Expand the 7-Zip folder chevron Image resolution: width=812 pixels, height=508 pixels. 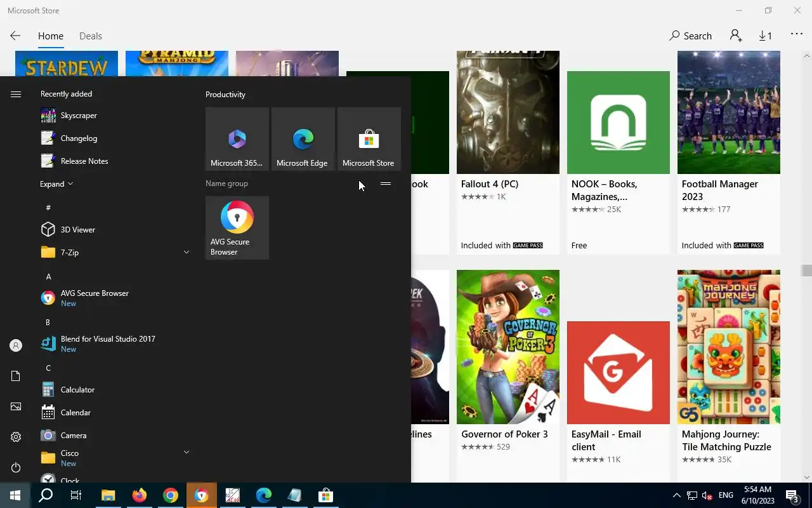[x=187, y=252]
